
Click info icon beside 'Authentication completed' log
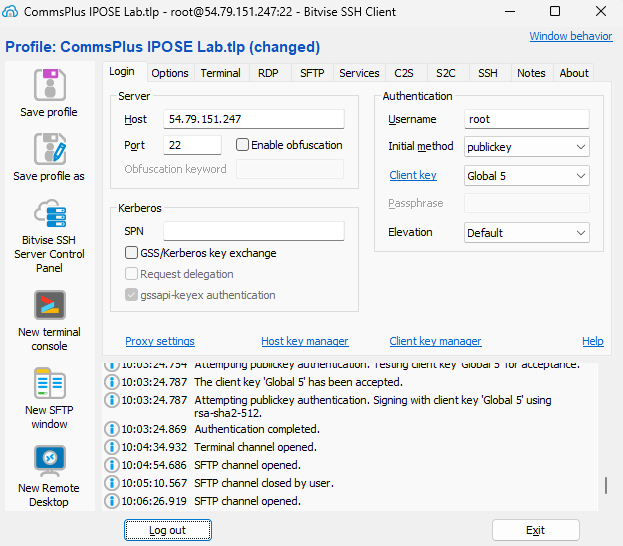point(112,429)
